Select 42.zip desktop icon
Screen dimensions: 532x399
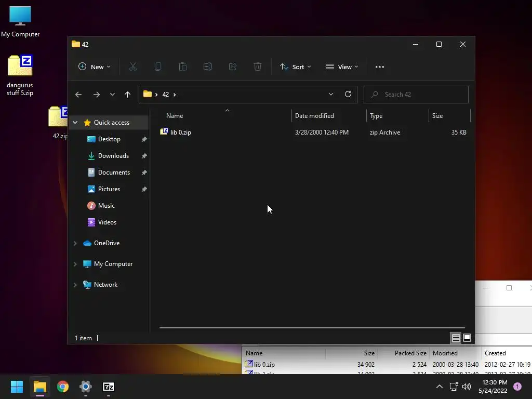(58, 123)
